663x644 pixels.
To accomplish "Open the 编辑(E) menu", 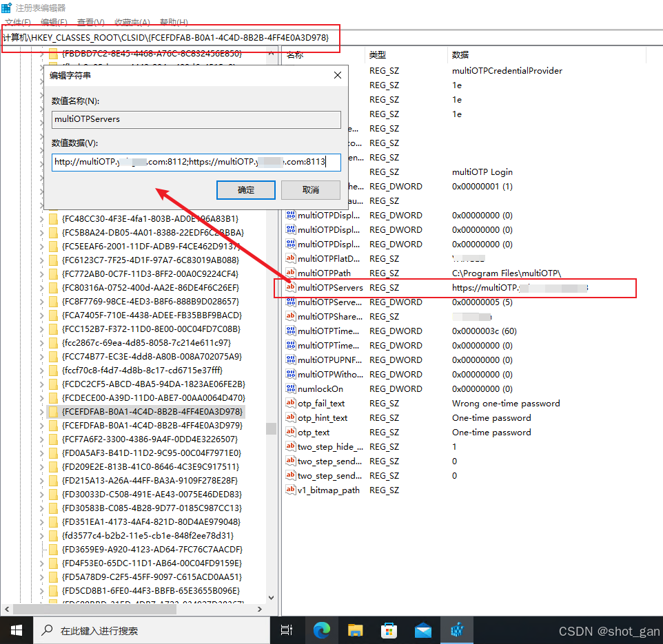I will click(x=54, y=22).
